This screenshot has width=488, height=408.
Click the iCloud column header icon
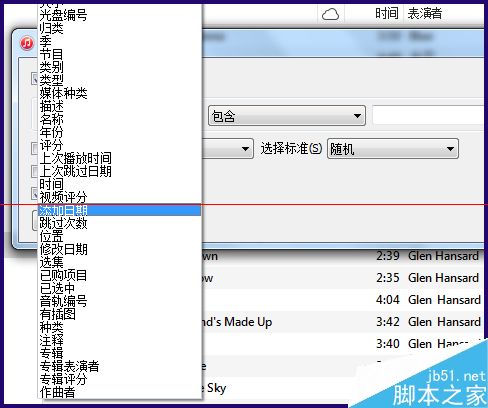(x=330, y=14)
